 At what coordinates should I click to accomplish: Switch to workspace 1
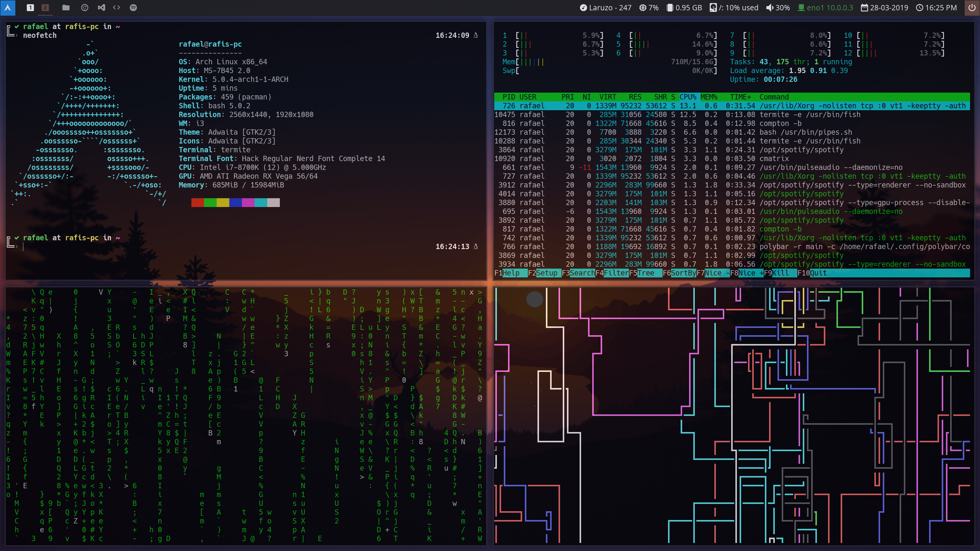(x=30, y=8)
